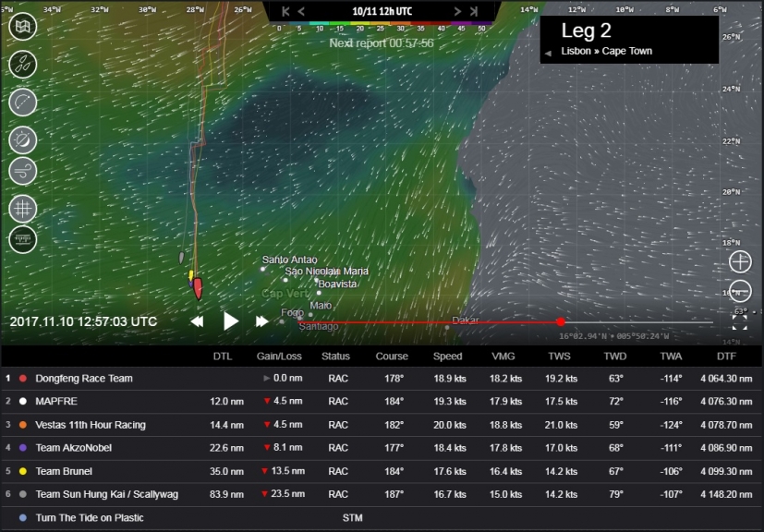The image size is (764, 532).
Task: Click the Next report countdown text
Action: [x=381, y=42]
